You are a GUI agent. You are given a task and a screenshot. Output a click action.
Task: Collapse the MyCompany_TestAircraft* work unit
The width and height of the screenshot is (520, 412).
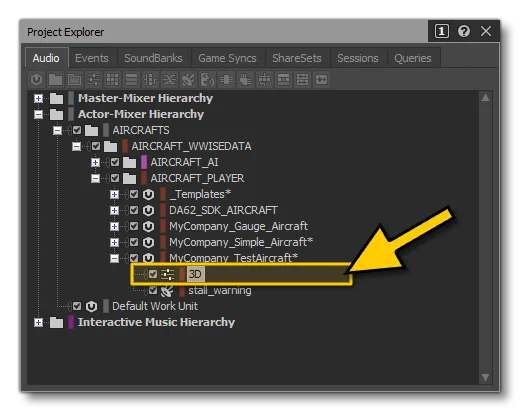click(x=114, y=258)
